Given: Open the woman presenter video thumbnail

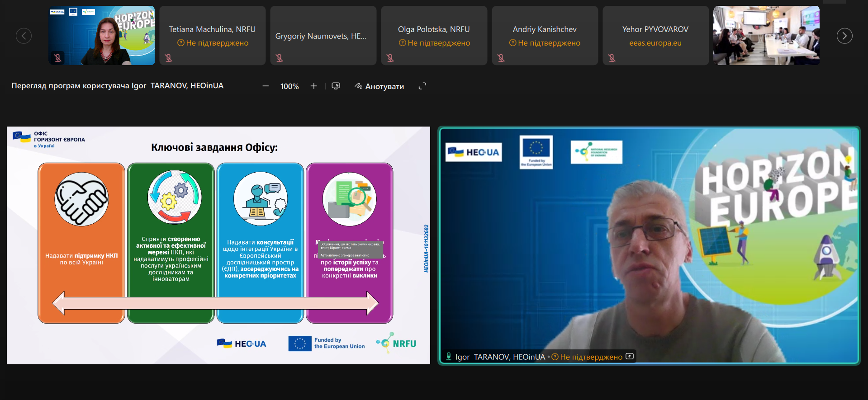Looking at the screenshot, I should [102, 35].
